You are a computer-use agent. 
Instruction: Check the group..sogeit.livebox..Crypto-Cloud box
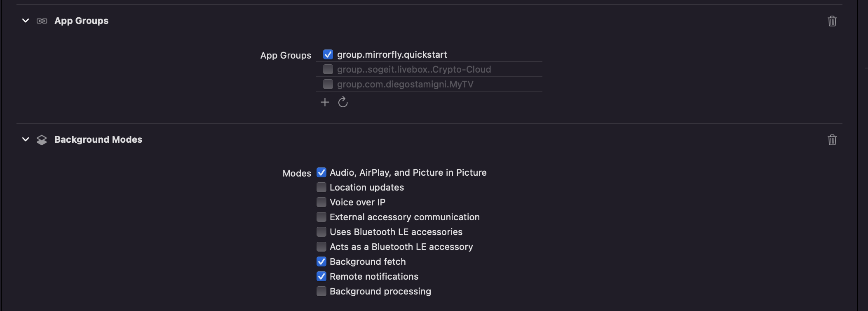[328, 69]
